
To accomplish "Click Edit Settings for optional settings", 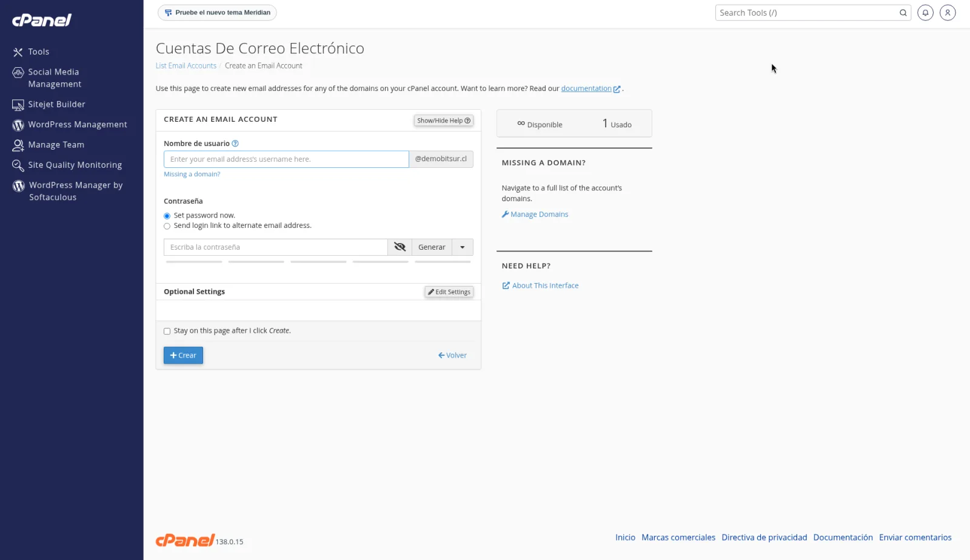I will click(449, 292).
